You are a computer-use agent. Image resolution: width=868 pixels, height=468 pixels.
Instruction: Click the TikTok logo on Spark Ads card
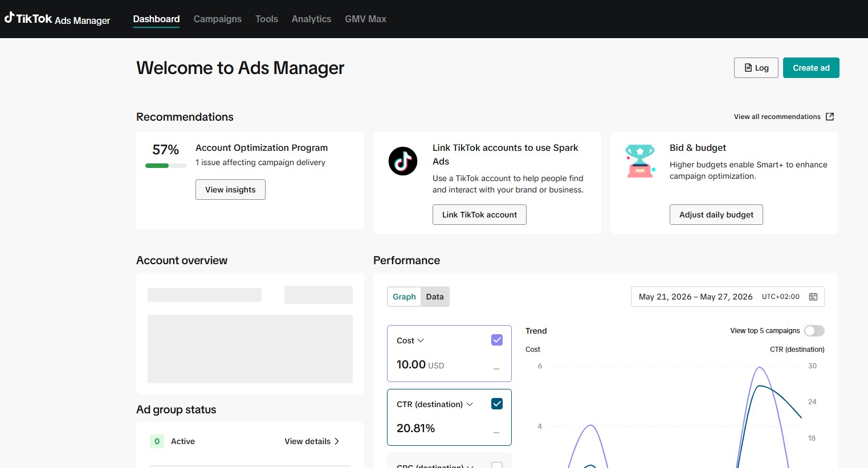coord(403,161)
